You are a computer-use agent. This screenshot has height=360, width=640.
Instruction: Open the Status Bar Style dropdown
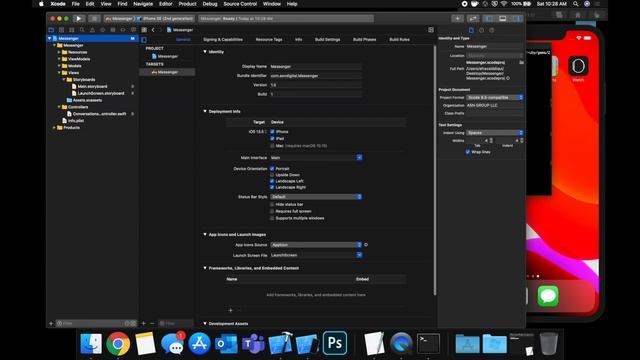click(x=316, y=197)
